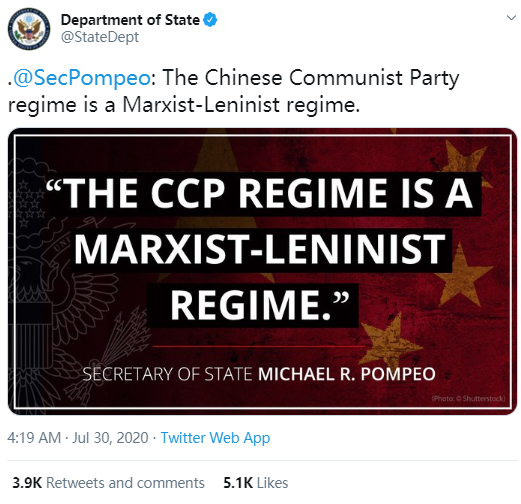Viewport: 521px width, 504px height.
Task: Open the State Department seal avatar
Action: [x=29, y=29]
